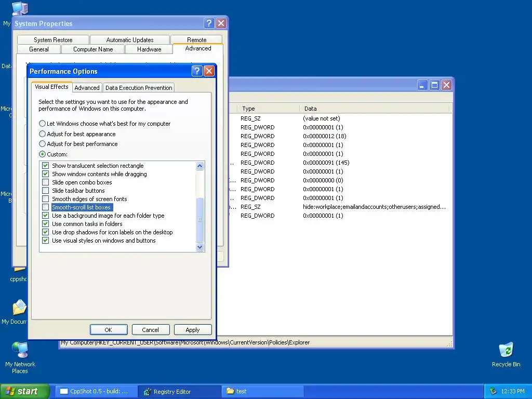Close the Registry Editor window

point(446,85)
